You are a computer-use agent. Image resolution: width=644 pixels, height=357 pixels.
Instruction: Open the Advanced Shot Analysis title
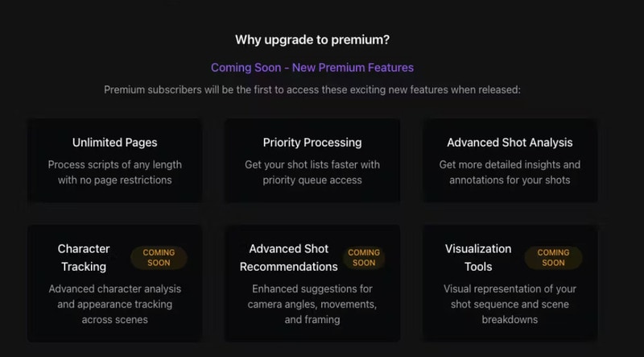click(x=510, y=143)
